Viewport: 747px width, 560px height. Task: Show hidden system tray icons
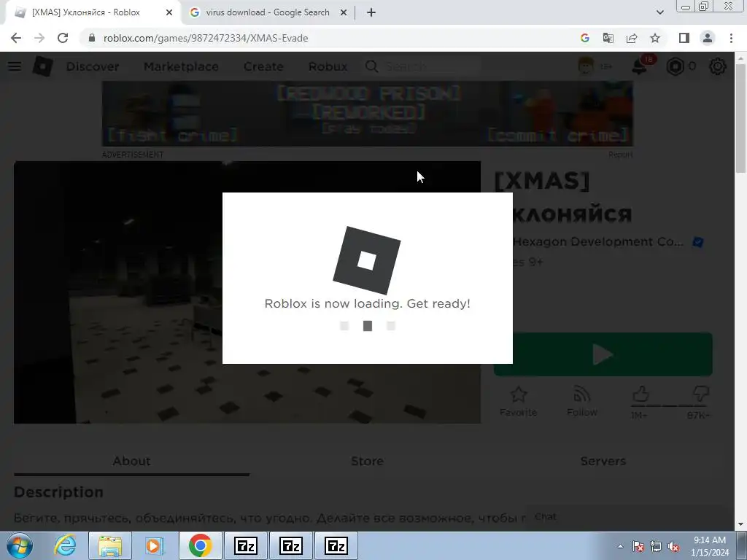pos(620,546)
